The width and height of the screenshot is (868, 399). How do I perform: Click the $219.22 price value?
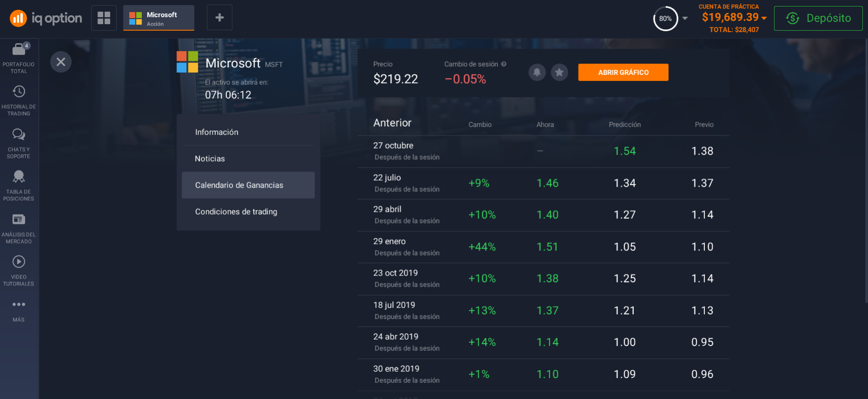[x=395, y=79]
